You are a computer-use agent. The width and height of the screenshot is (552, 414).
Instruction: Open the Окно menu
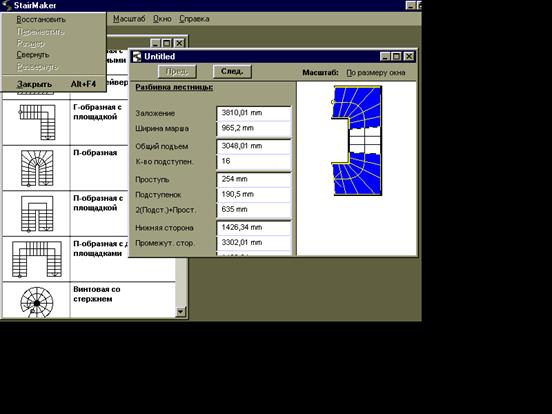pos(162,19)
